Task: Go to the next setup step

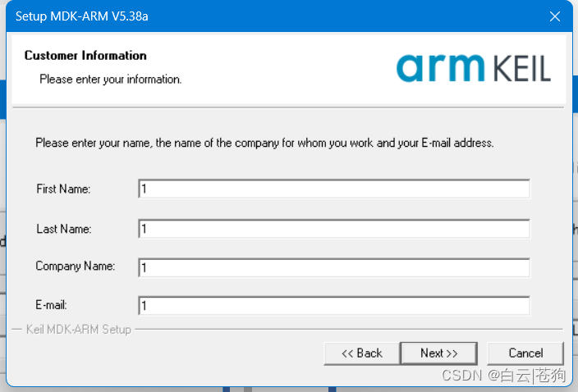Action: (x=438, y=353)
